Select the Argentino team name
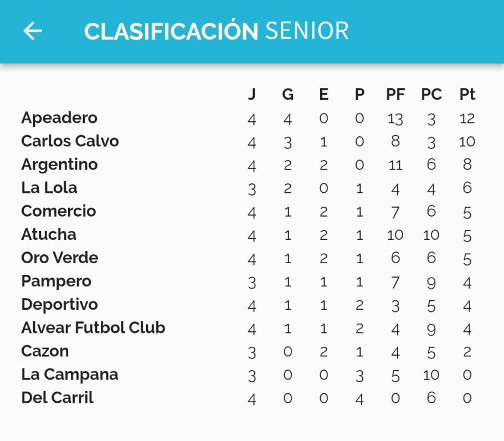Viewport: 504px width, 441px height. click(59, 165)
